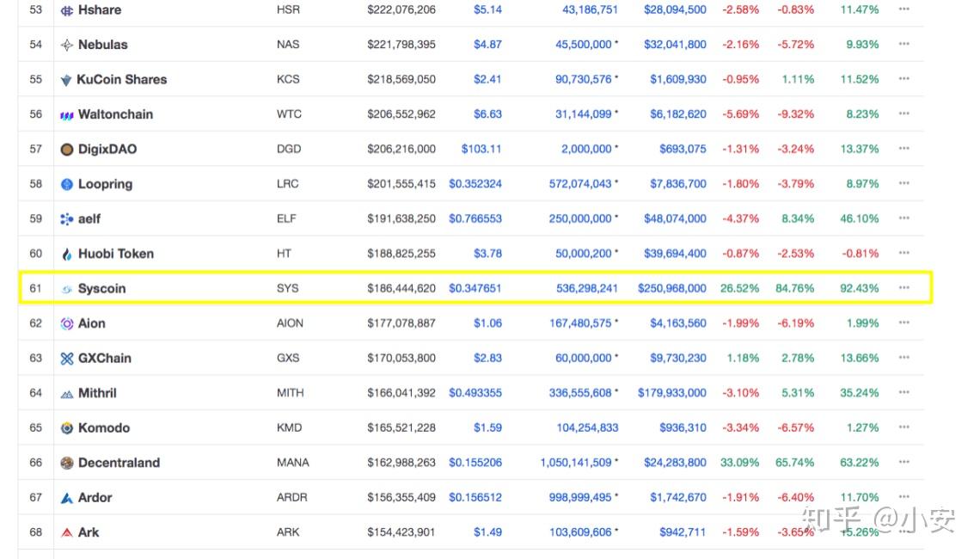Click the Syscoin logo icon
The width and height of the screenshot is (980, 559).
[x=67, y=289]
